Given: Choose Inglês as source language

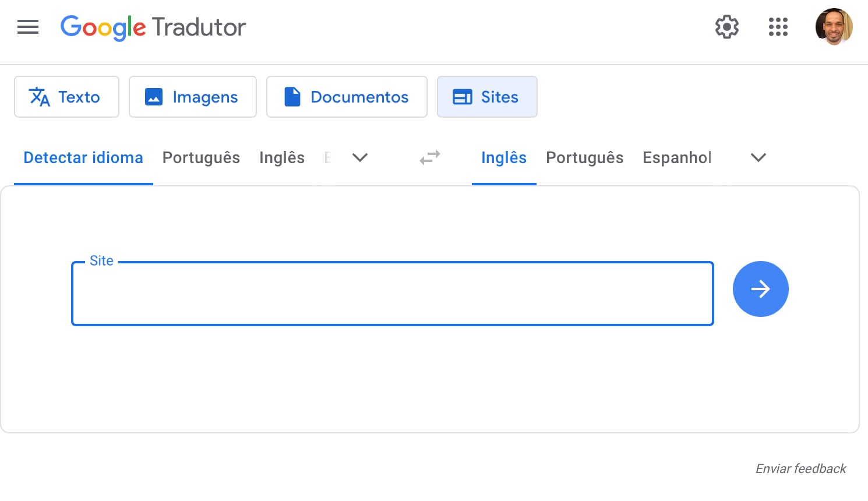Looking at the screenshot, I should click(282, 158).
